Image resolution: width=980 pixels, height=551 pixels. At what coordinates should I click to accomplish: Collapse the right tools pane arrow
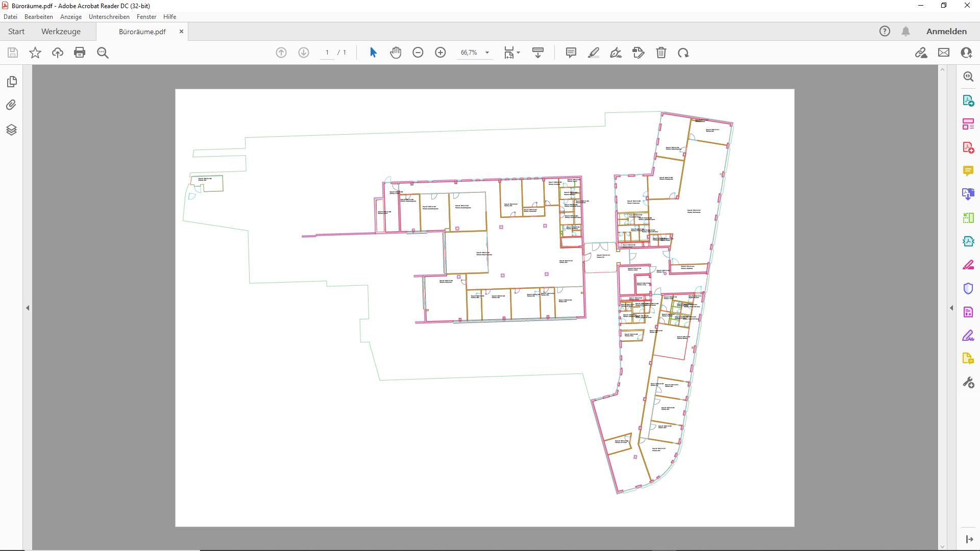coord(951,308)
